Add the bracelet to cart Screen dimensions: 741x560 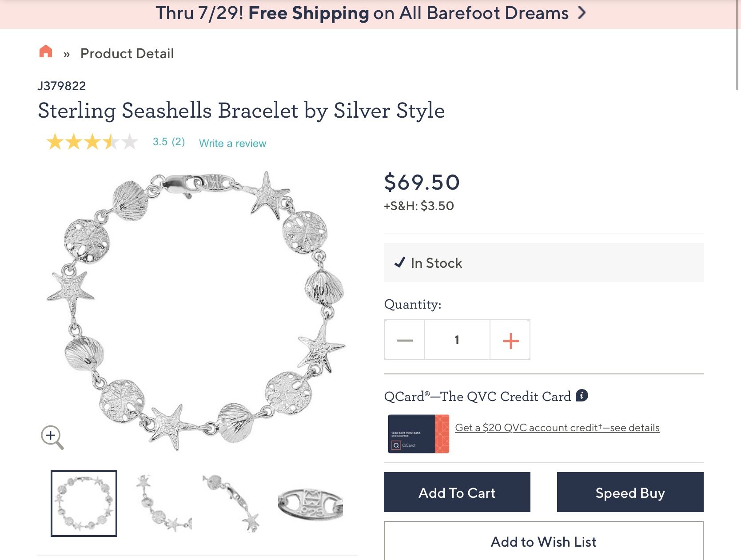457,492
